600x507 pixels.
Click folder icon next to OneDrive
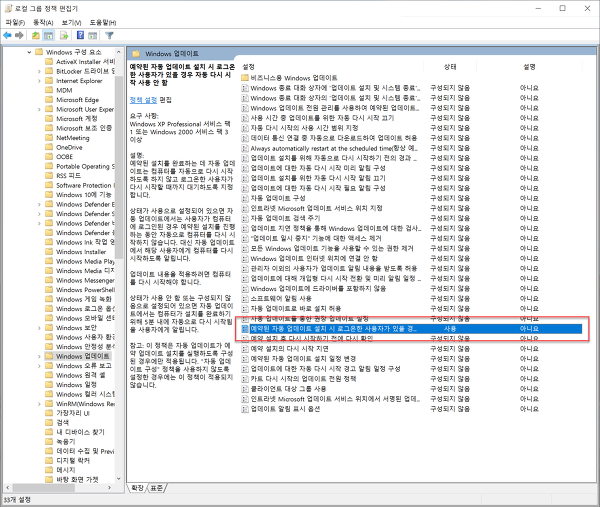(x=49, y=147)
